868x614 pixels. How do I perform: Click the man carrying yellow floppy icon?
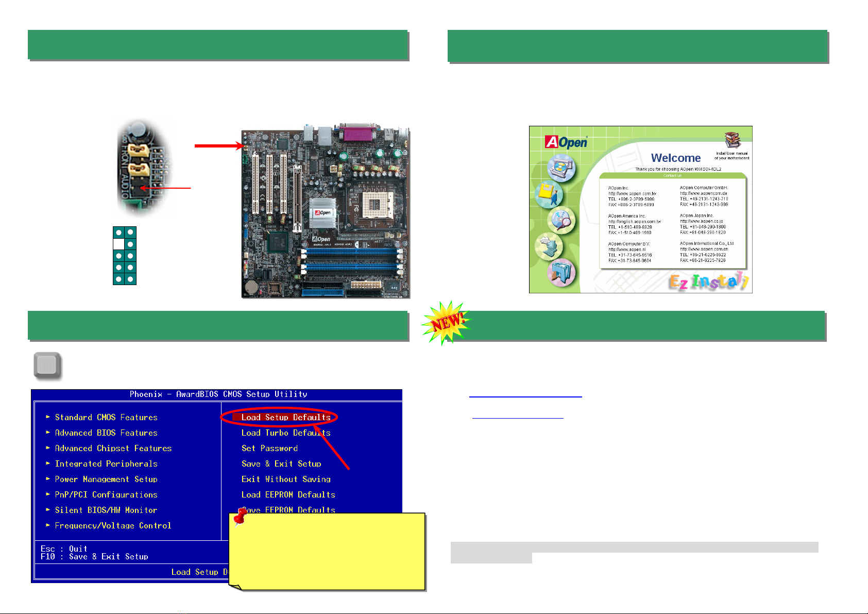click(549, 194)
